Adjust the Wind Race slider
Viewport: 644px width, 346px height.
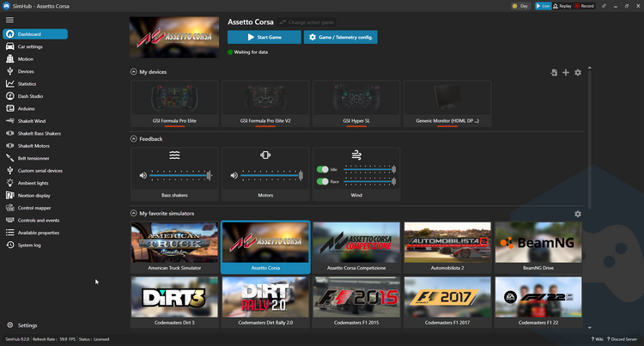point(369,181)
